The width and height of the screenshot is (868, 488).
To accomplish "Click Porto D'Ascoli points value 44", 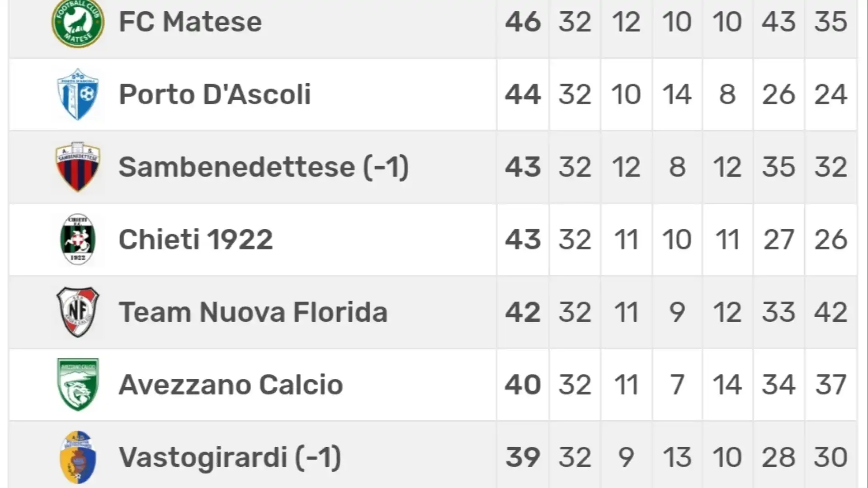I will [x=523, y=94].
